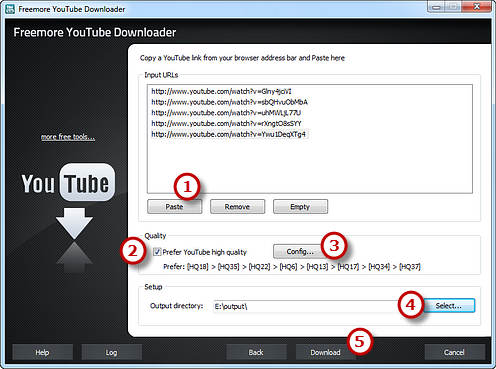The image size is (496, 369).
Task: Follow the more free tools... link
Action: [x=68, y=137]
